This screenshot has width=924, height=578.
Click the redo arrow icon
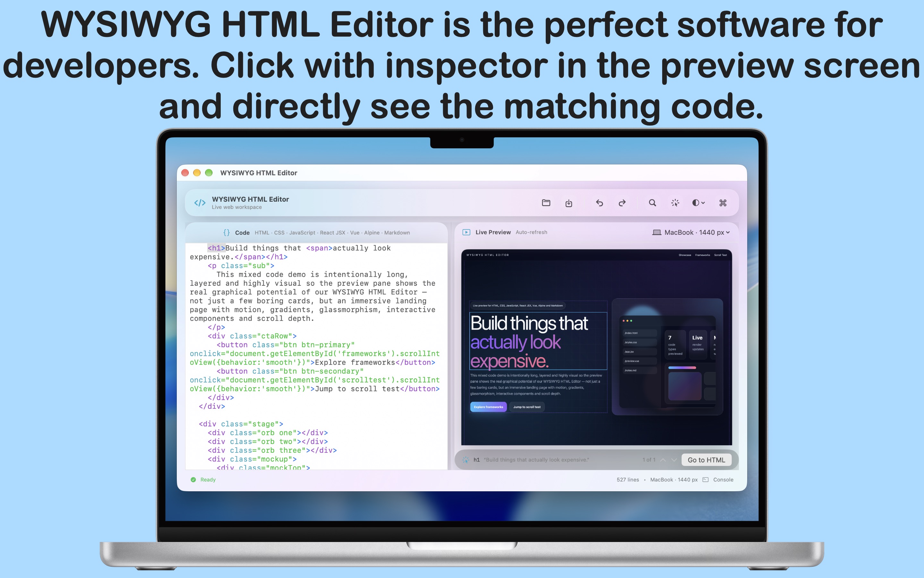click(x=622, y=203)
